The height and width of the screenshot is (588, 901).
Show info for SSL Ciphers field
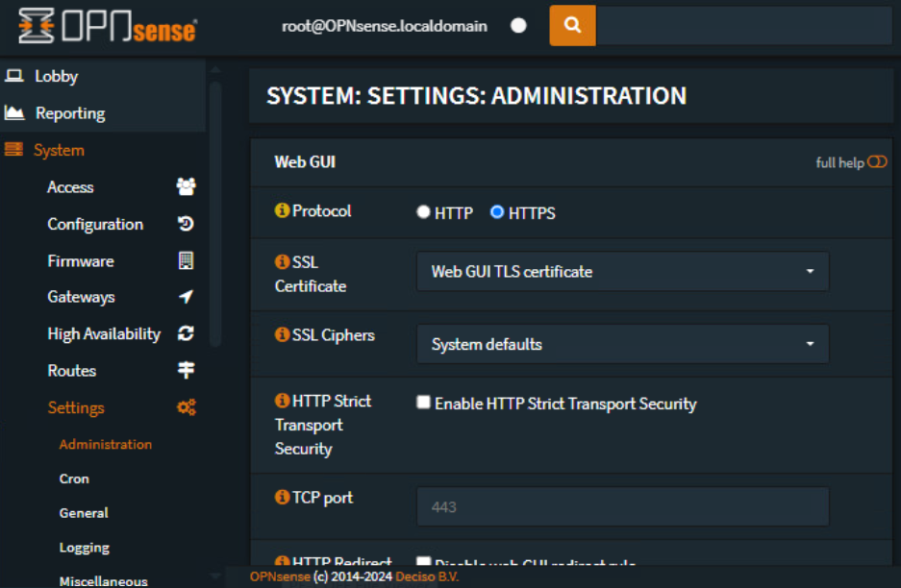coord(282,334)
